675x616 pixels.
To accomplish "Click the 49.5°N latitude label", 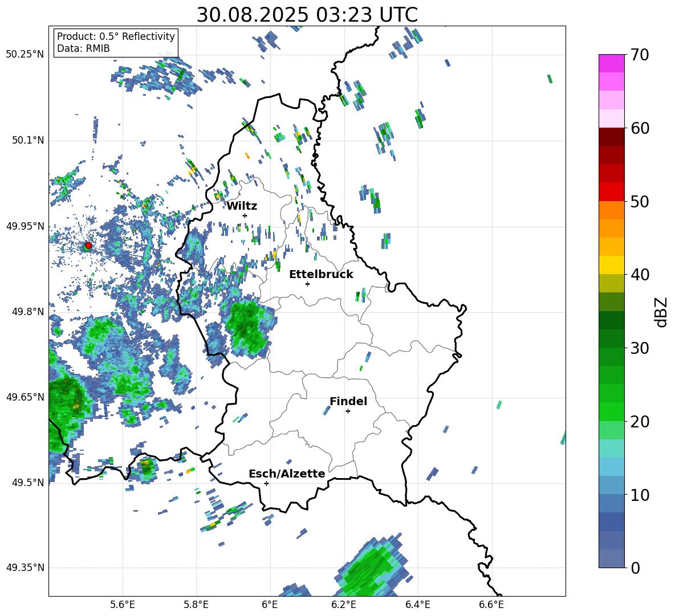I will [28, 482].
